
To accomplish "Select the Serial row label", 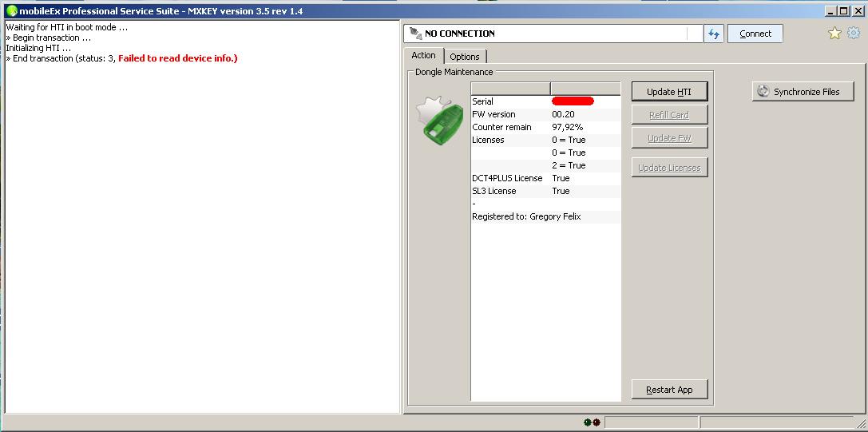I will pyautogui.click(x=483, y=101).
